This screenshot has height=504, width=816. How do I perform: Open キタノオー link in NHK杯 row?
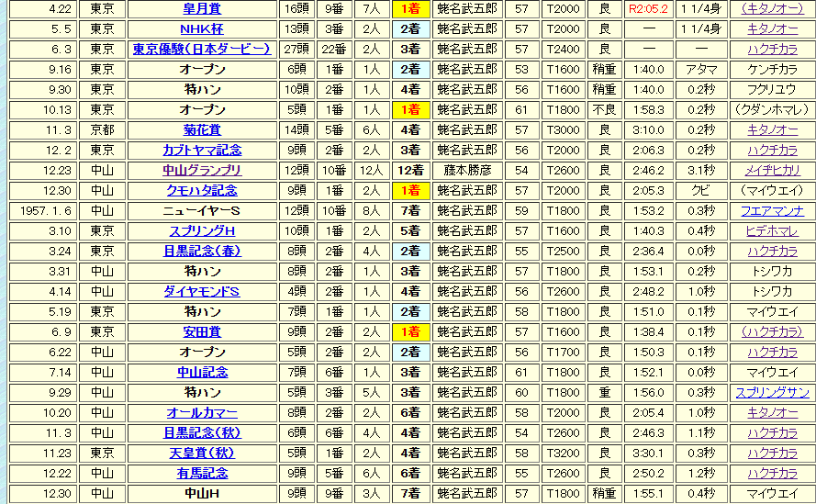point(772,29)
